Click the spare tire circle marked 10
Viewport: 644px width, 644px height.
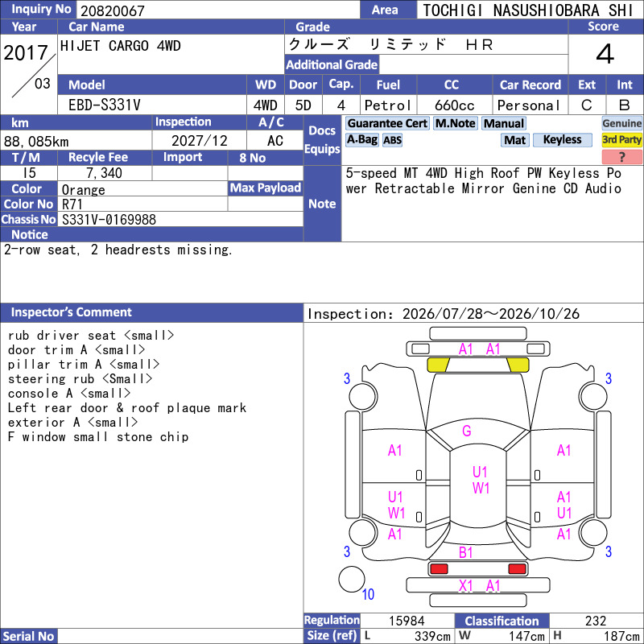pos(352,579)
